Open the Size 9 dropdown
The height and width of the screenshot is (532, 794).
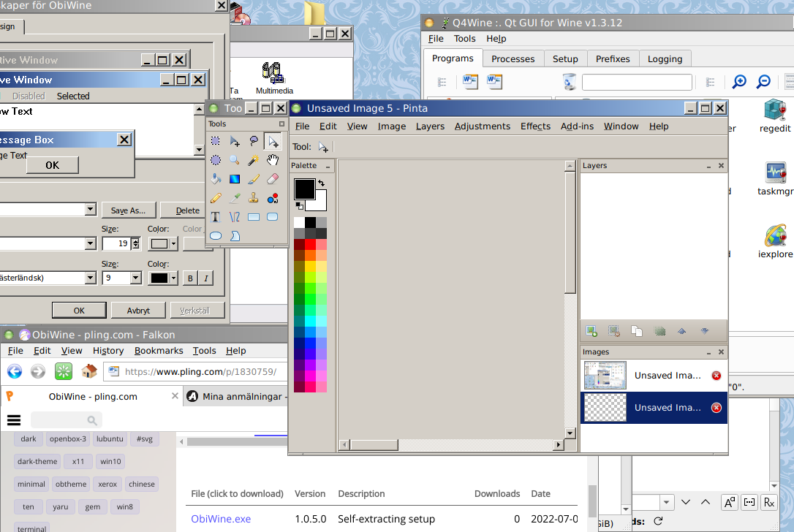[135, 278]
